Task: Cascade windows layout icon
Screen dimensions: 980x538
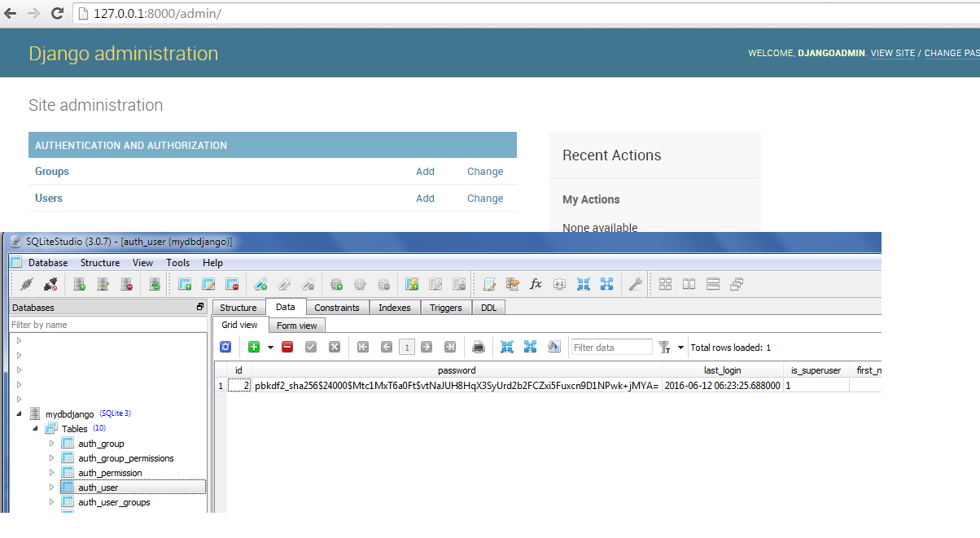Action: pos(737,284)
